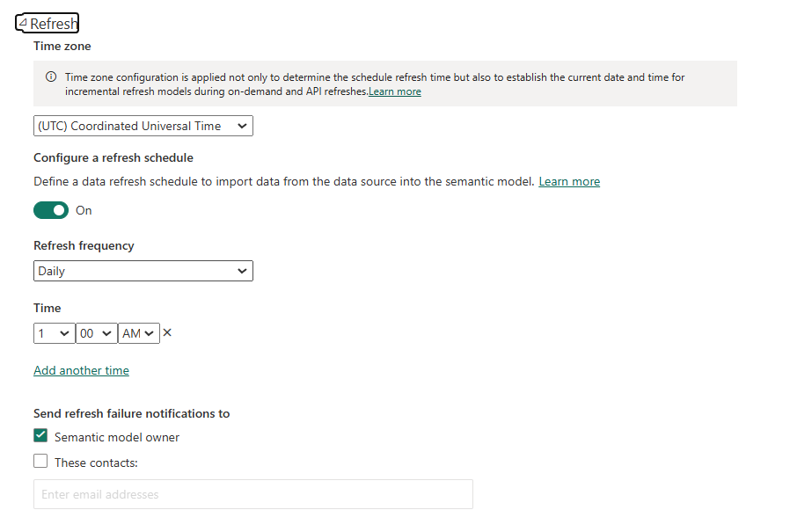Screen dimensions: 812x510
Task: Click the minutes selector chevron arrow
Action: tap(106, 333)
